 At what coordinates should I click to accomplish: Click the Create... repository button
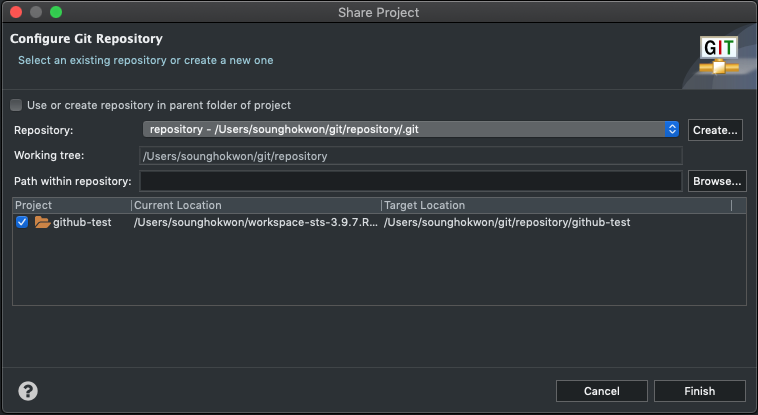(x=715, y=130)
